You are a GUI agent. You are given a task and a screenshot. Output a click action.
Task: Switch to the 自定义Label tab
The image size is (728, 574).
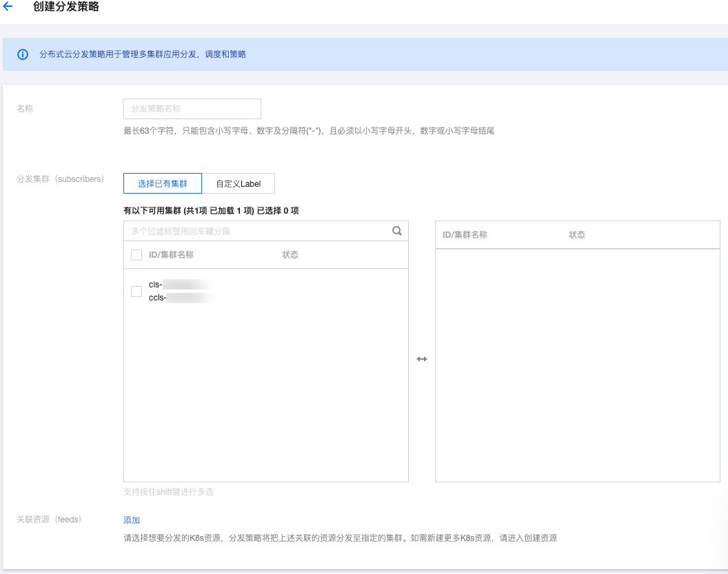click(x=238, y=183)
